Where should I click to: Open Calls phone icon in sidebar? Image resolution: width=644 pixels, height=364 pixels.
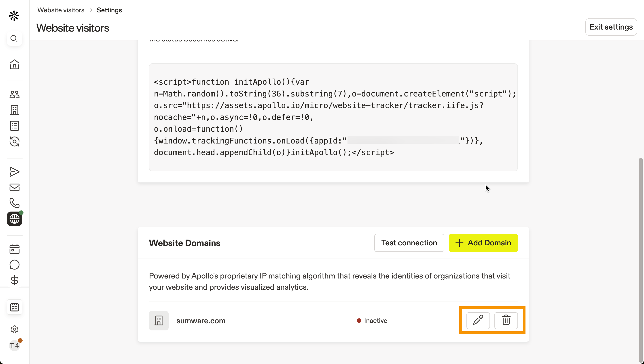point(15,203)
